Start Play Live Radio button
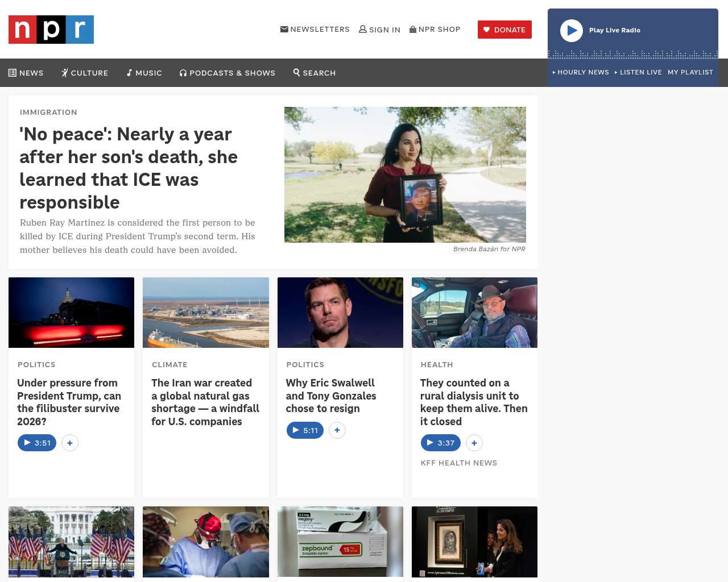Image resolution: width=728 pixels, height=582 pixels. (572, 31)
